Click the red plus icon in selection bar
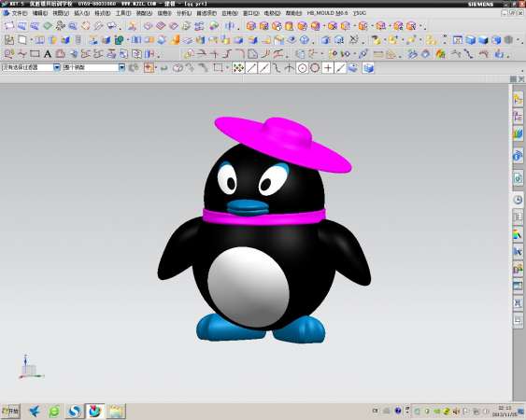The width and height of the screenshot is (526, 420). (149, 68)
